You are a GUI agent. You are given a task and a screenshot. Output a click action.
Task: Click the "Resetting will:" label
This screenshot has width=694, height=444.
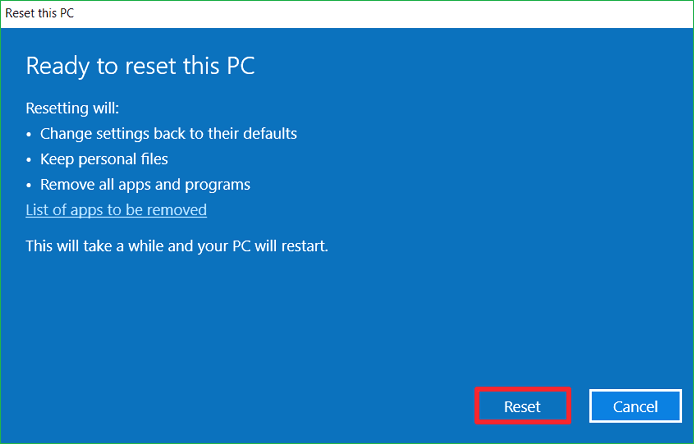pyautogui.click(x=79, y=107)
